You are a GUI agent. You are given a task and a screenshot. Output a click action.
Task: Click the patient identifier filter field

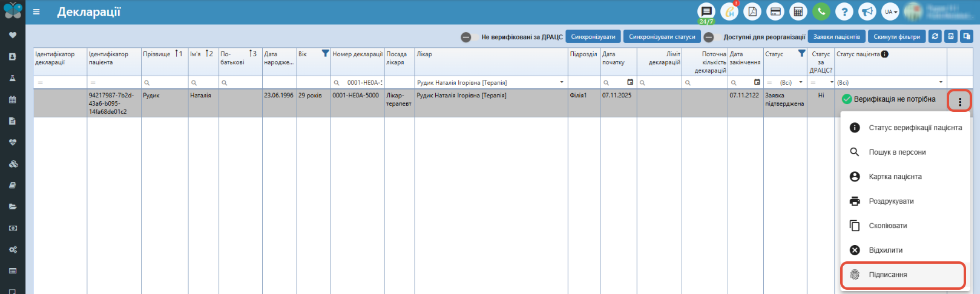click(114, 82)
